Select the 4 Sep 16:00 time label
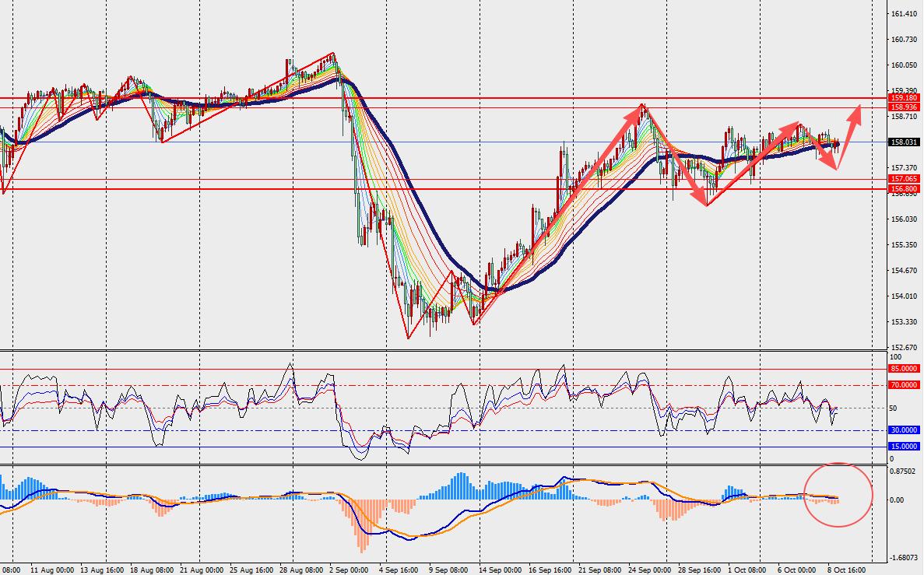The height and width of the screenshot is (575, 924). tap(399, 570)
